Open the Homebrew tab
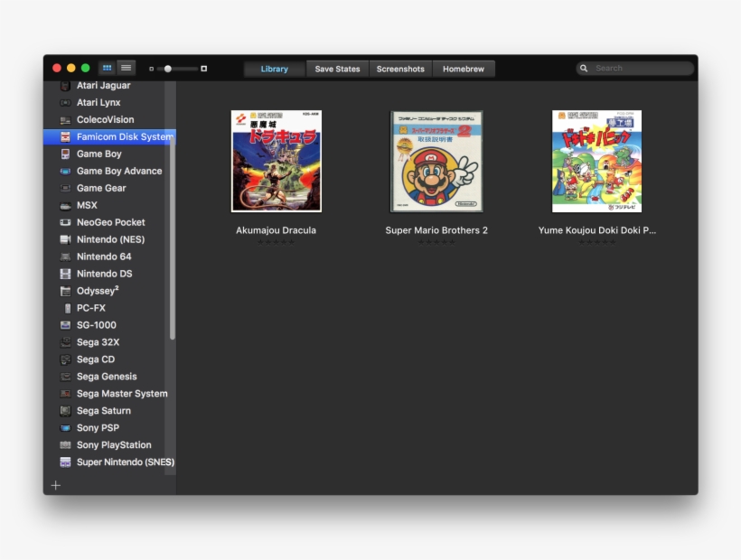Screen dimensions: 741x560 (463, 69)
